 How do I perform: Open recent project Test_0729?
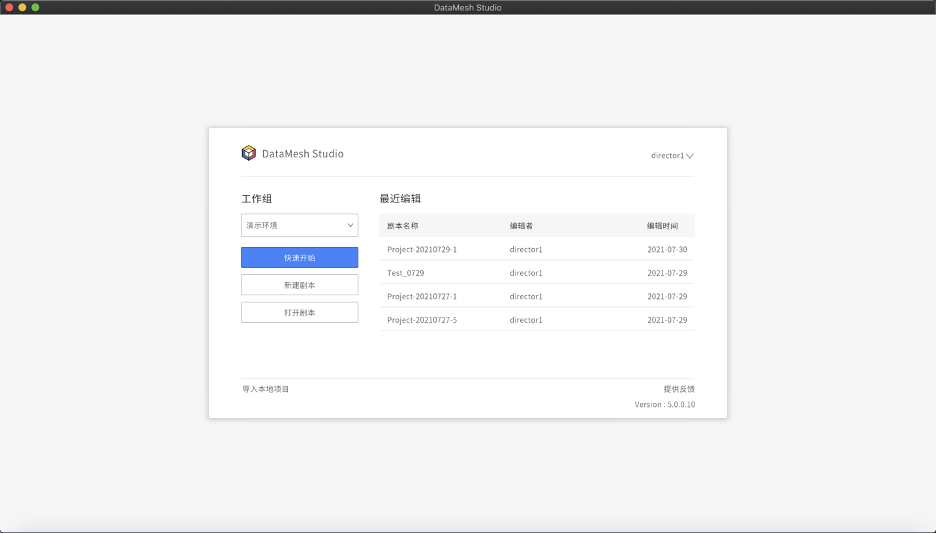(406, 273)
